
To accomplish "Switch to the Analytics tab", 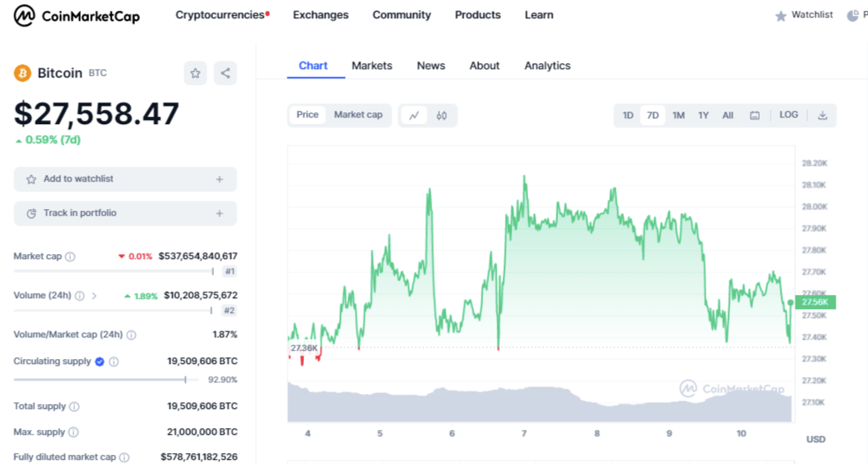I will (x=547, y=66).
